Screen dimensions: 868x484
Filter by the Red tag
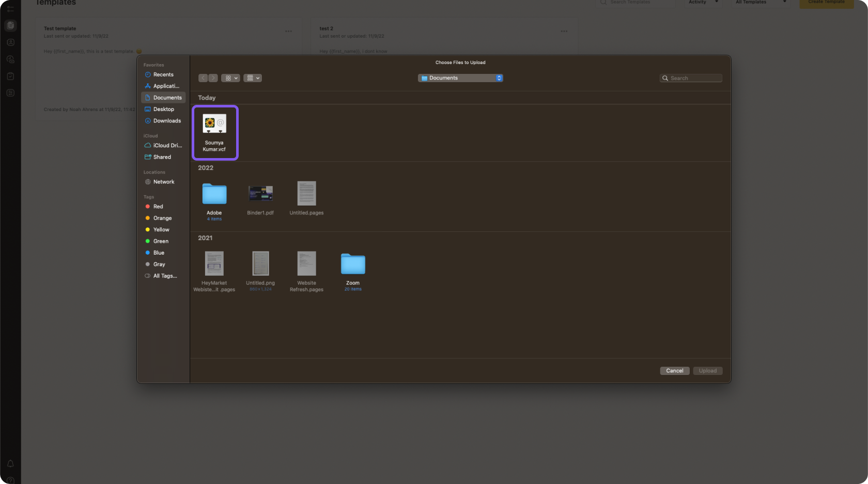tap(158, 207)
